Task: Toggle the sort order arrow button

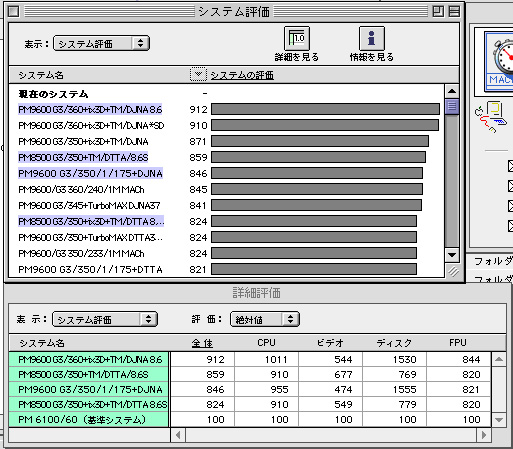Action: click(x=198, y=75)
